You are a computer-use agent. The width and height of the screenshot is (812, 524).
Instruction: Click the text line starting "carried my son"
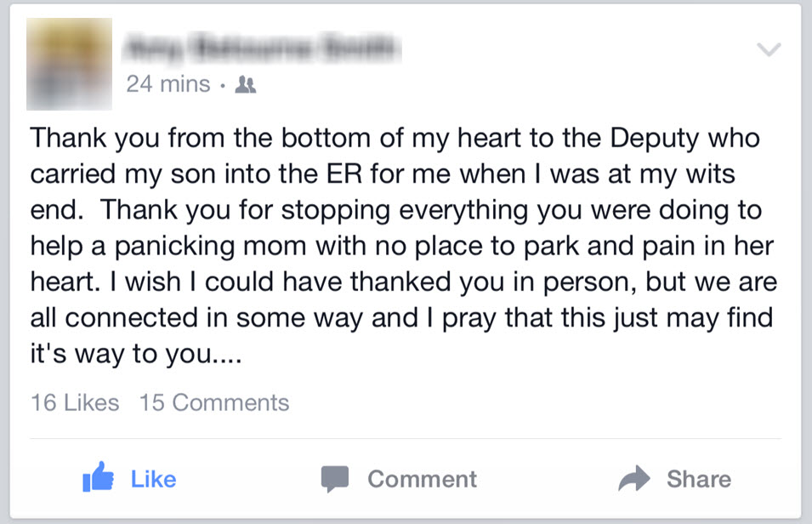click(383, 174)
